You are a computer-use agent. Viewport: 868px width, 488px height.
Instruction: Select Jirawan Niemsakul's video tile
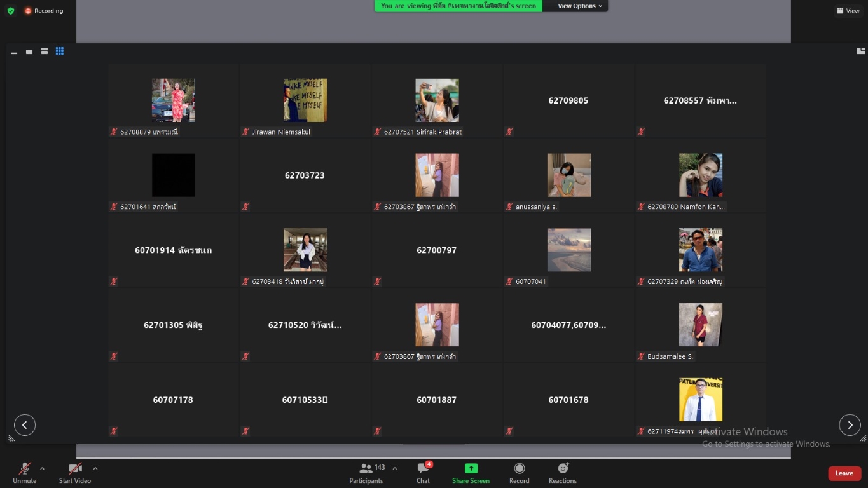(305, 100)
